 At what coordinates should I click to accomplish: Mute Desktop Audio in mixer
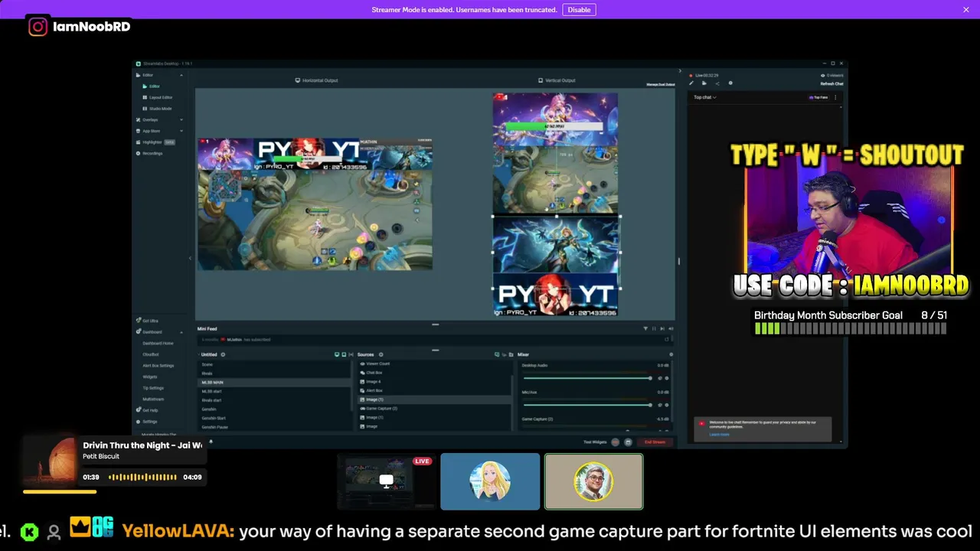coord(660,378)
